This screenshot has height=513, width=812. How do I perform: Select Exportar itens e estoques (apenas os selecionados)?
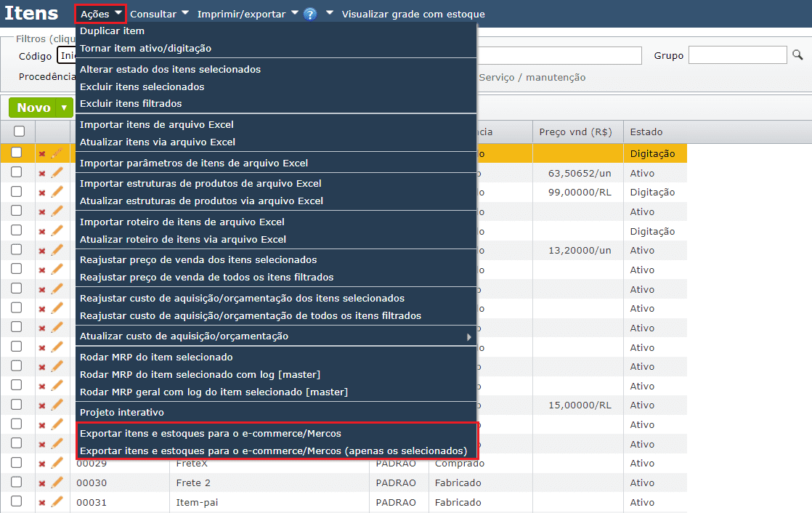click(x=273, y=451)
